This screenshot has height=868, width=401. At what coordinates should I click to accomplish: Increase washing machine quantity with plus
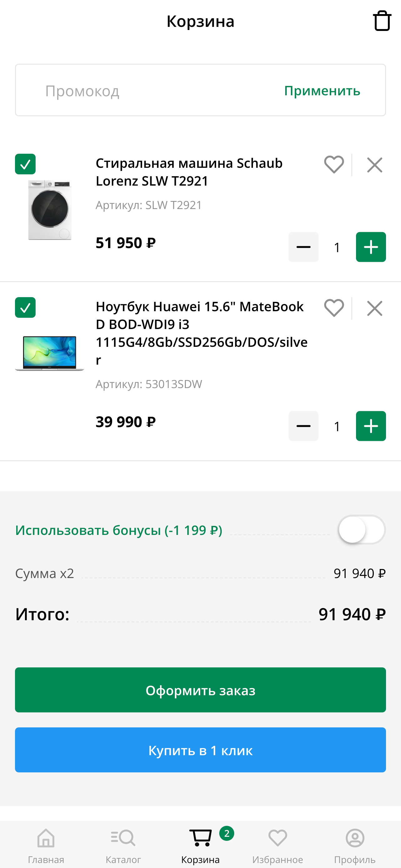click(371, 247)
